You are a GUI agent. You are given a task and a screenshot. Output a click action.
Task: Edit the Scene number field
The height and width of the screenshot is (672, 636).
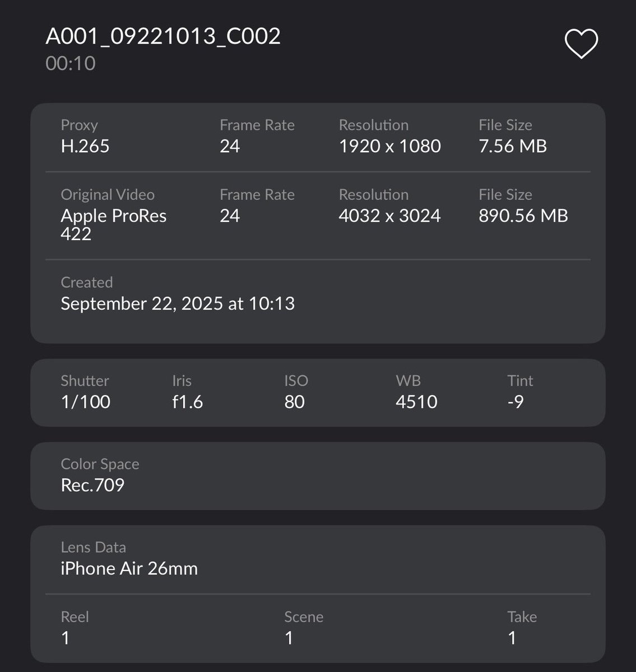304,628
